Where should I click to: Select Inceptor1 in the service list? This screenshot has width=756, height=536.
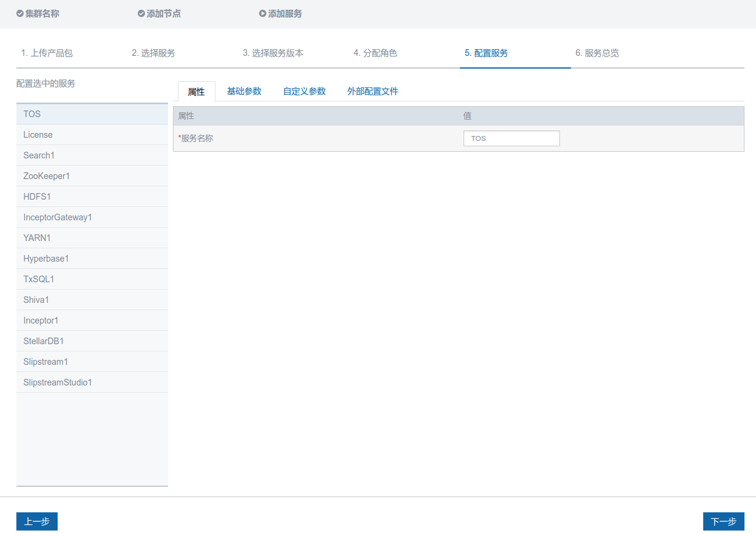pos(92,321)
